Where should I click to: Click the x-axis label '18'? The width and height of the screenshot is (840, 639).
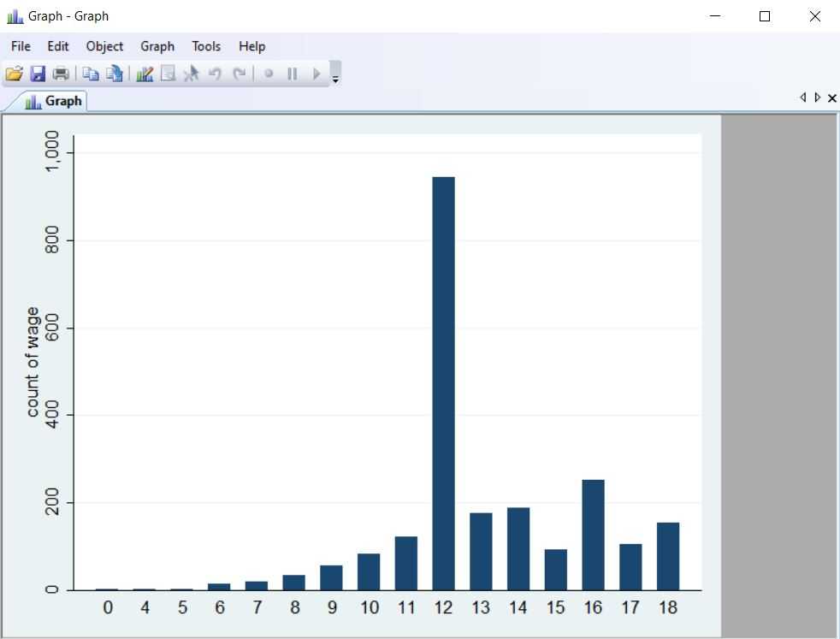(x=668, y=607)
